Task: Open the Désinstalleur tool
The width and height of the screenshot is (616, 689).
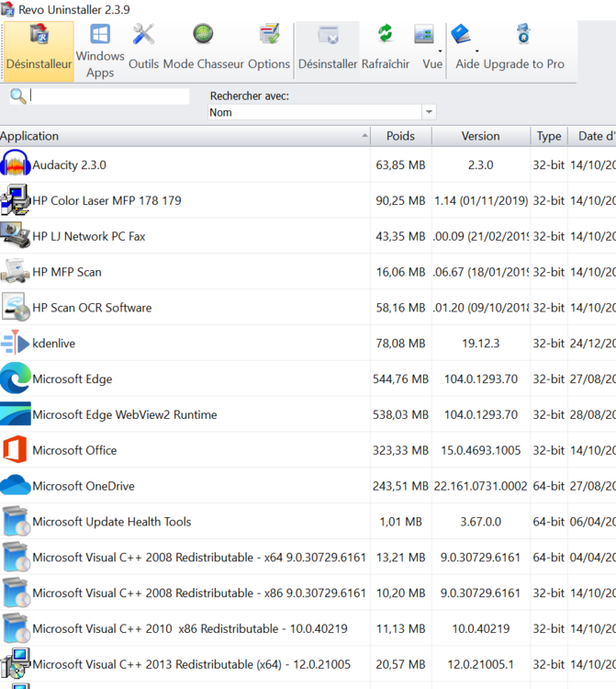Action: tap(39, 49)
